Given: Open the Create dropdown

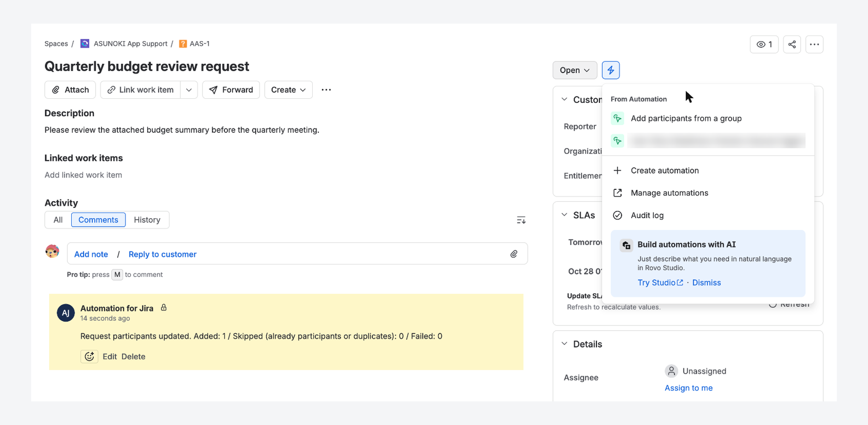Looking at the screenshot, I should pyautogui.click(x=288, y=90).
